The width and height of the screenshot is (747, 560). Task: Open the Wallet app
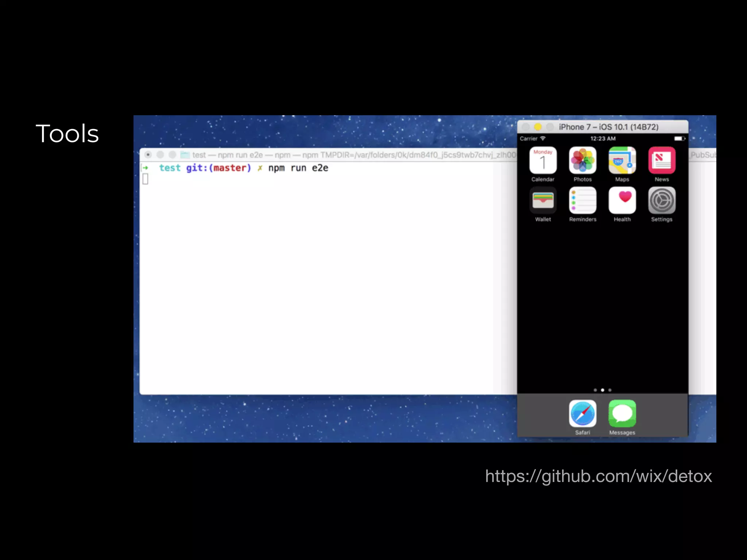click(543, 200)
